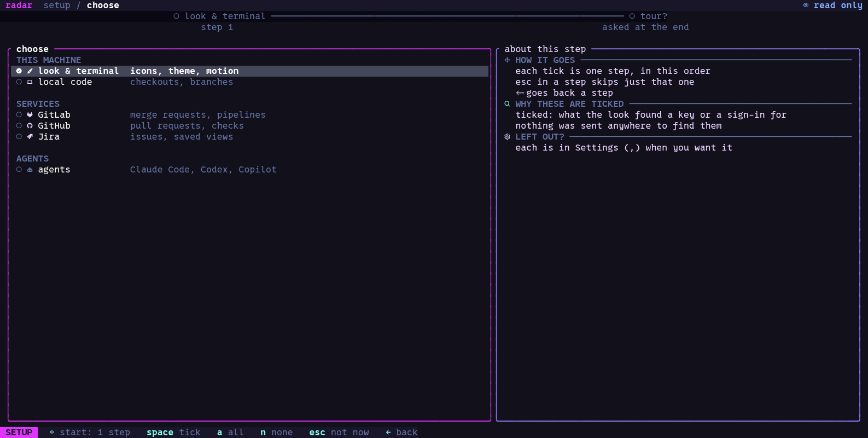Tick the GitLab checkbox
Screen dimensions: 868x438
19,115
